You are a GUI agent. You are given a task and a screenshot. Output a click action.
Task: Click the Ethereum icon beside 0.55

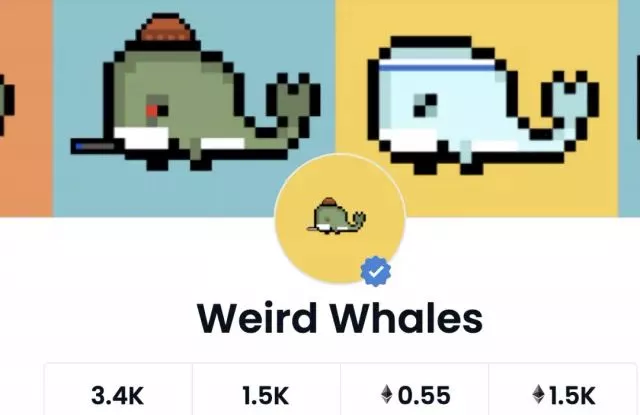[x=387, y=395]
